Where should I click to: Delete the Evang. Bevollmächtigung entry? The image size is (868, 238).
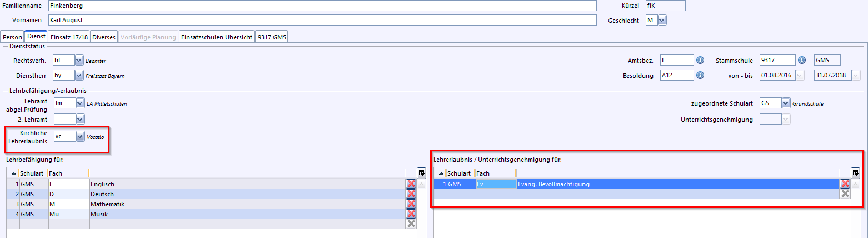tap(845, 184)
